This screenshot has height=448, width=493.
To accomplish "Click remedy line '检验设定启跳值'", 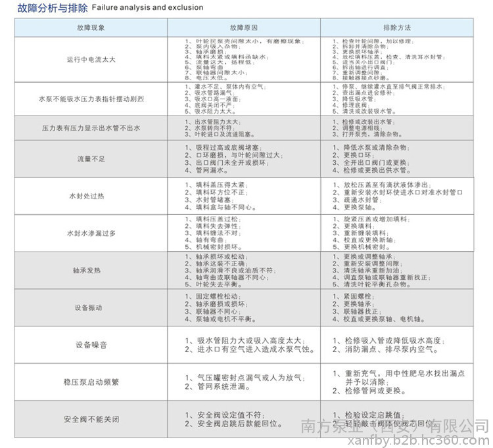I will [369, 414].
